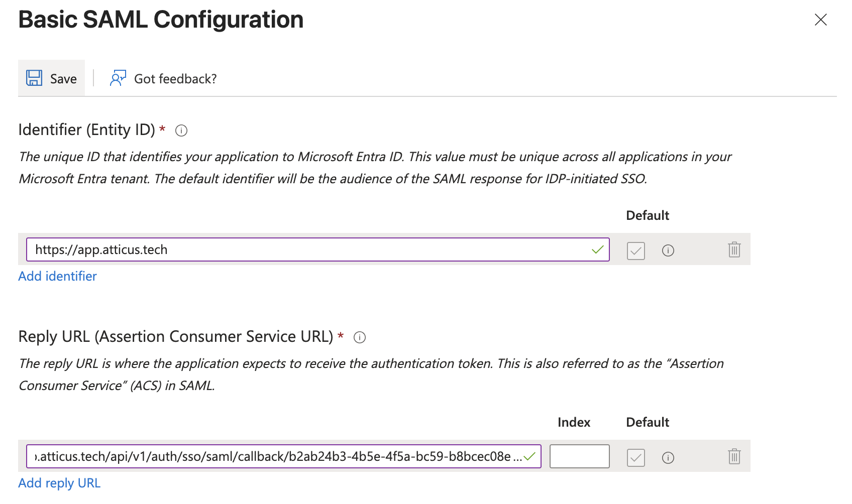This screenshot has height=504, width=852.
Task: Click the Add reply URL link
Action: click(59, 483)
